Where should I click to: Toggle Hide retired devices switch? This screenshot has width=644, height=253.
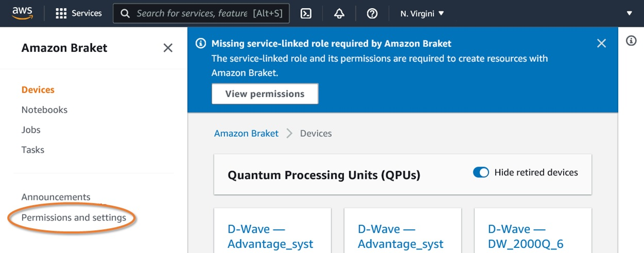point(481,173)
